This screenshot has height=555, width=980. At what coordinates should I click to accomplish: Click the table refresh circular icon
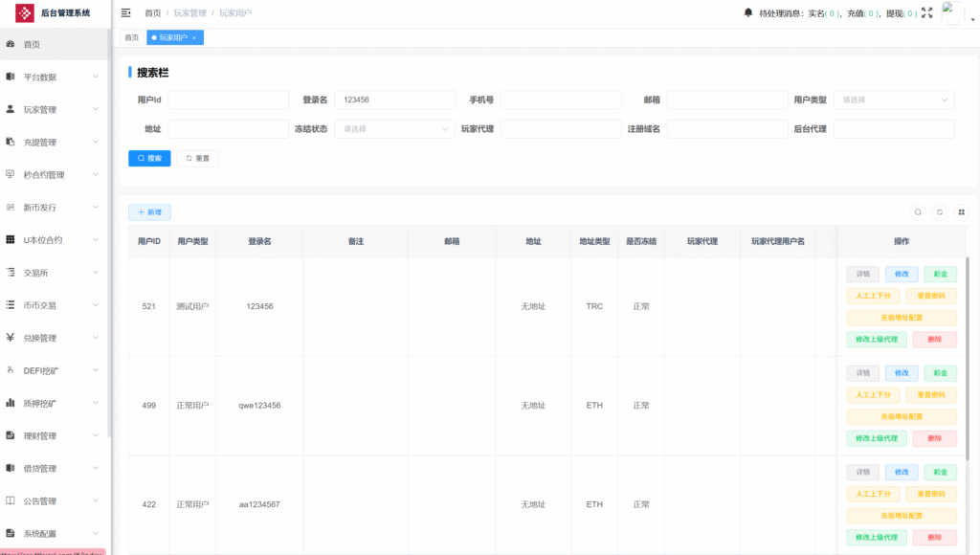940,212
